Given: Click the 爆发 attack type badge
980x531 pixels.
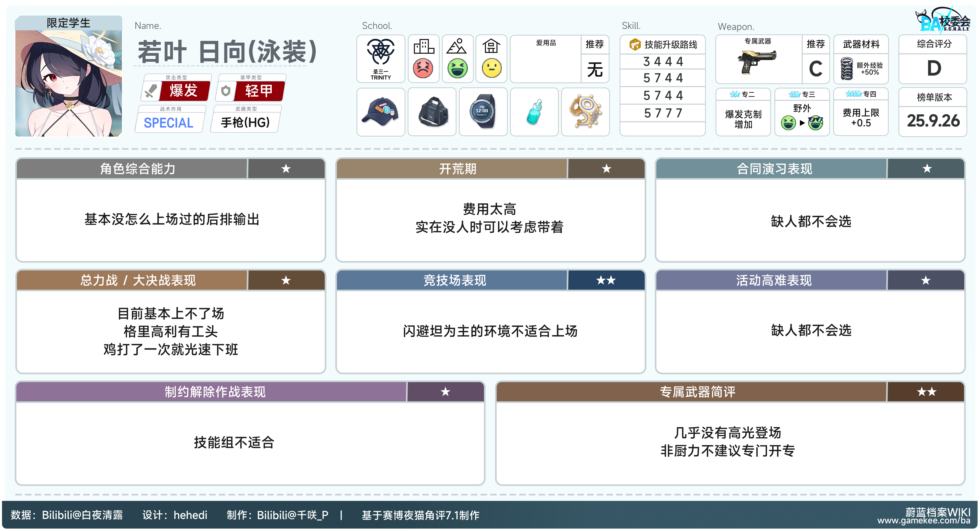Looking at the screenshot, I should pos(184,91).
